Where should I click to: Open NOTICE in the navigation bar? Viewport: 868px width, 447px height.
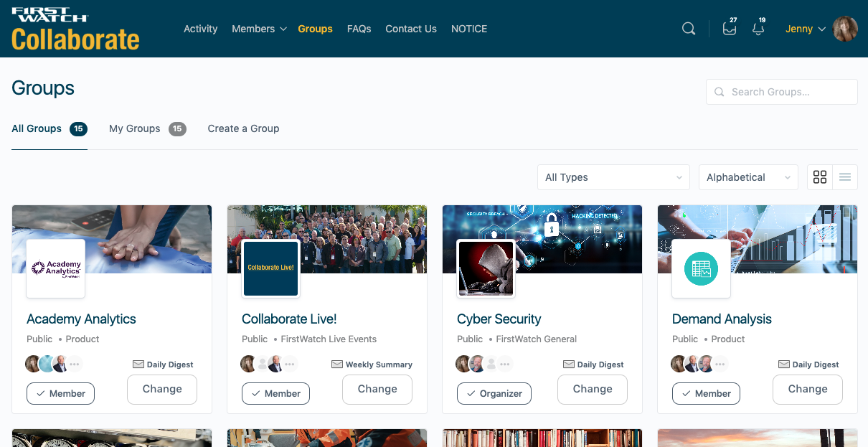coord(469,29)
